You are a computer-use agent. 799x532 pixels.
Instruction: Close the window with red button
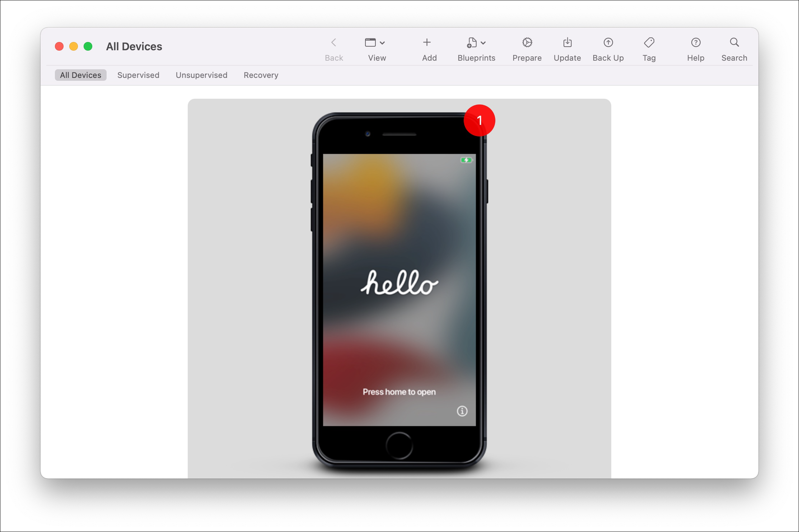coord(59,46)
